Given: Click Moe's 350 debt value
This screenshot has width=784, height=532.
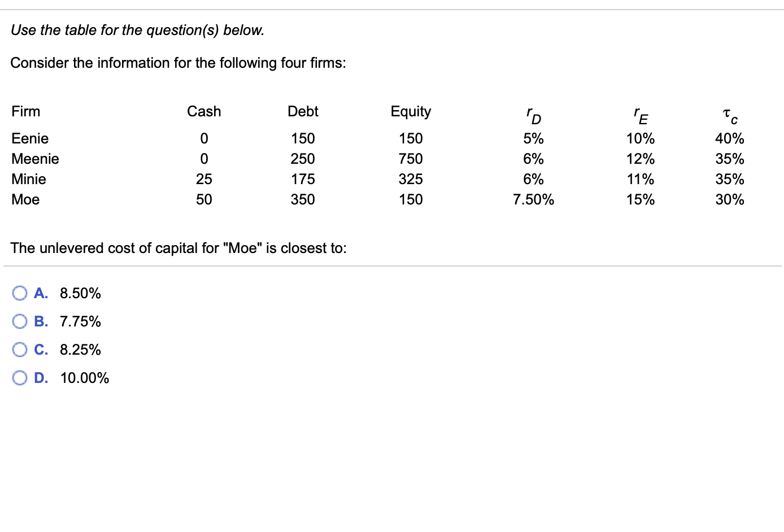Looking at the screenshot, I should (303, 199).
